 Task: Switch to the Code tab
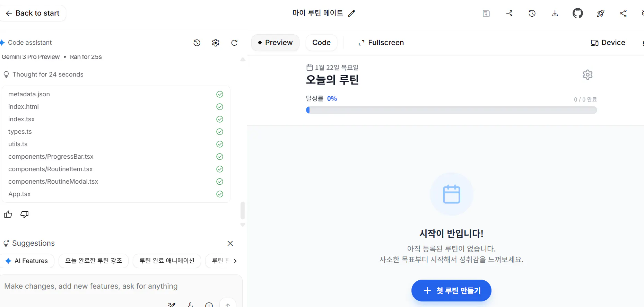(x=321, y=43)
